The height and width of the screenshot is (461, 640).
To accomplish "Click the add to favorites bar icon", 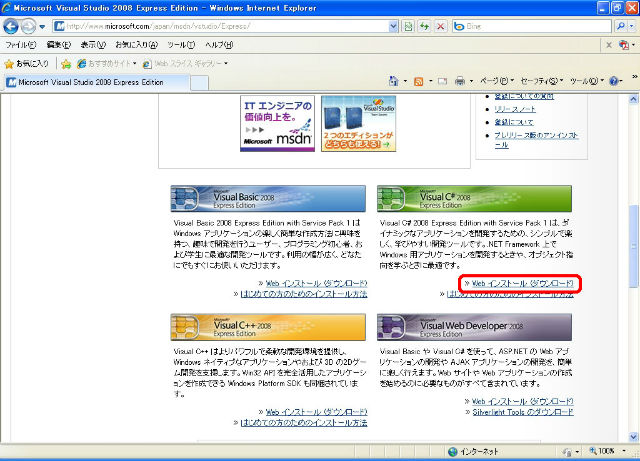I will pos(66,64).
